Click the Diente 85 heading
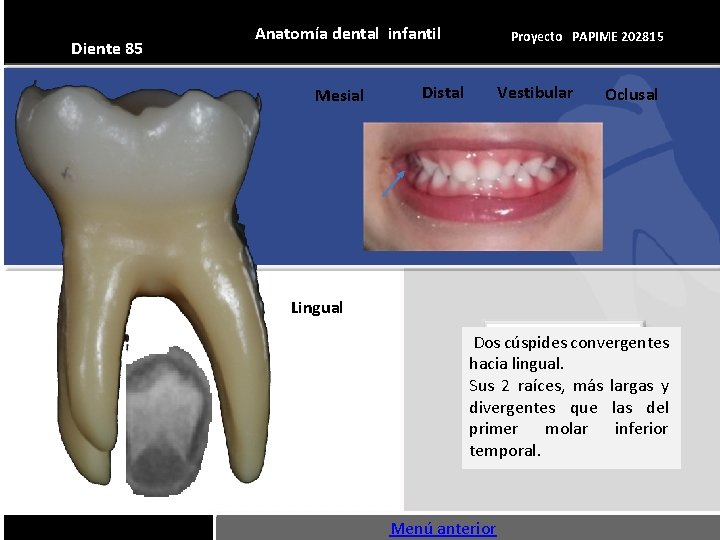The width and height of the screenshot is (720, 540). pos(107,49)
